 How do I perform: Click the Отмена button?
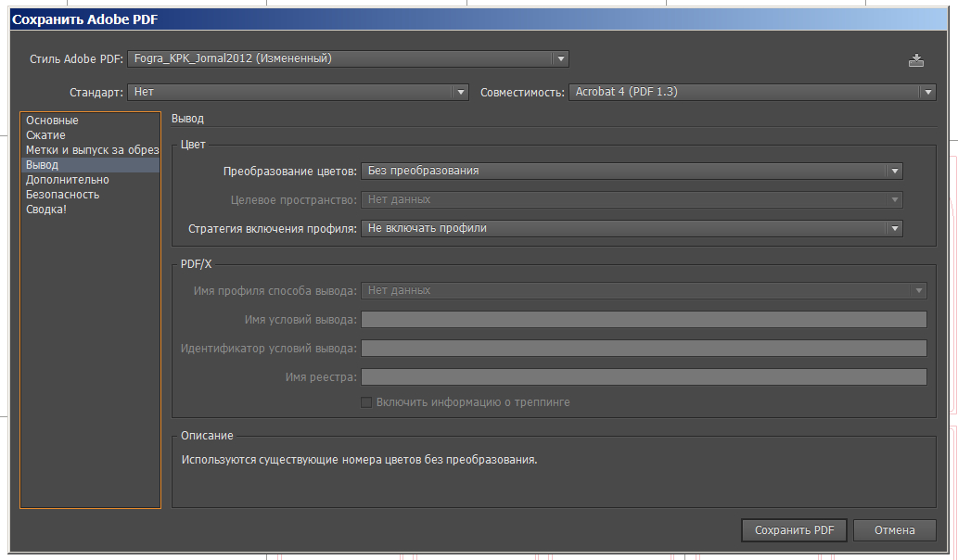coord(894,530)
